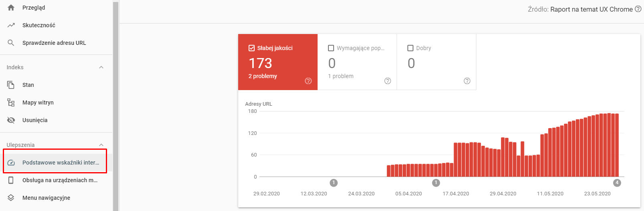Screen dimensions: 644x211
Task: Click the Stan pages icon
Action: (11, 85)
